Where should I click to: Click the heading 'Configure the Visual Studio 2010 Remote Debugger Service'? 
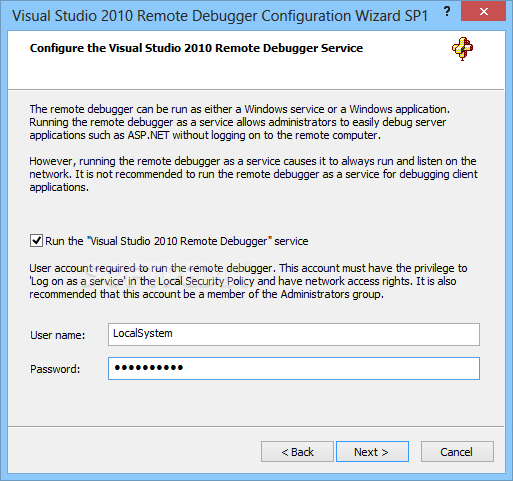pyautogui.click(x=196, y=48)
